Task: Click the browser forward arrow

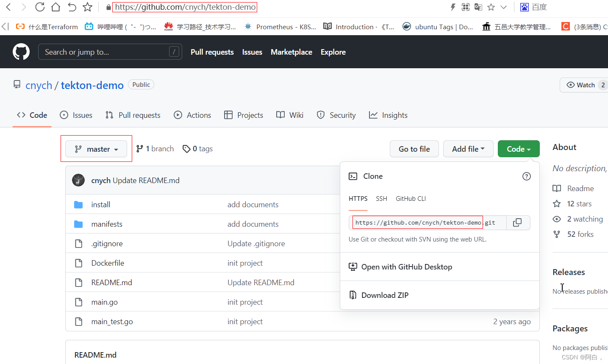Action: tap(24, 7)
